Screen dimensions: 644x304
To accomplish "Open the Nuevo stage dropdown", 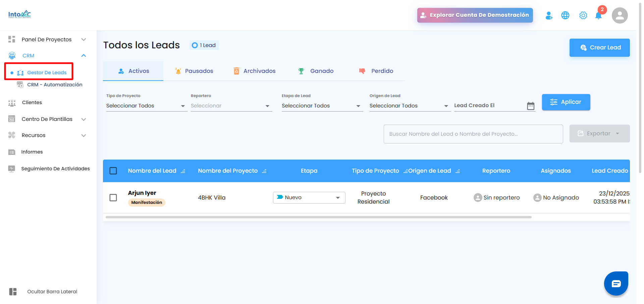I will tap(309, 198).
